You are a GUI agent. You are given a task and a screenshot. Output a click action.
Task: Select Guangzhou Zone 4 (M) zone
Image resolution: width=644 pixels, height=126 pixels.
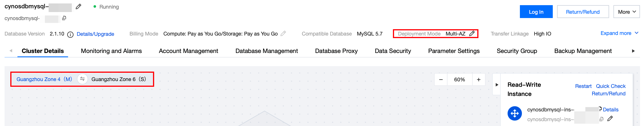click(x=44, y=79)
